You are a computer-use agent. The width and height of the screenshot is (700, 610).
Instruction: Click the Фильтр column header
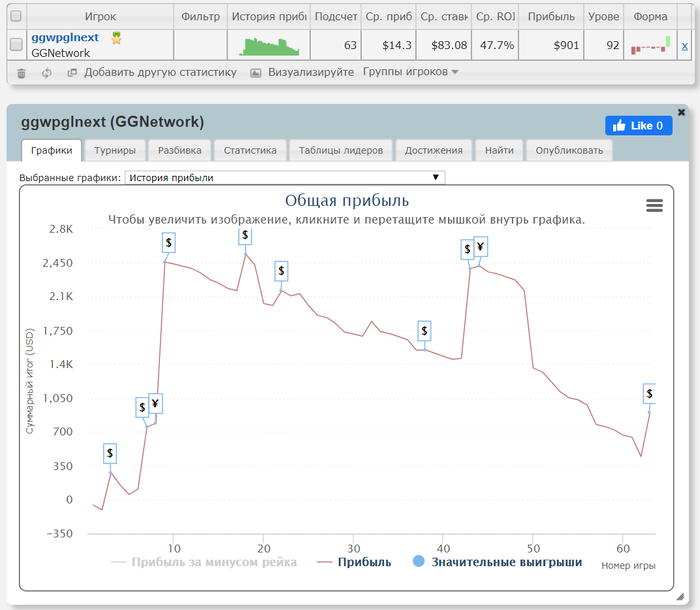click(x=200, y=17)
